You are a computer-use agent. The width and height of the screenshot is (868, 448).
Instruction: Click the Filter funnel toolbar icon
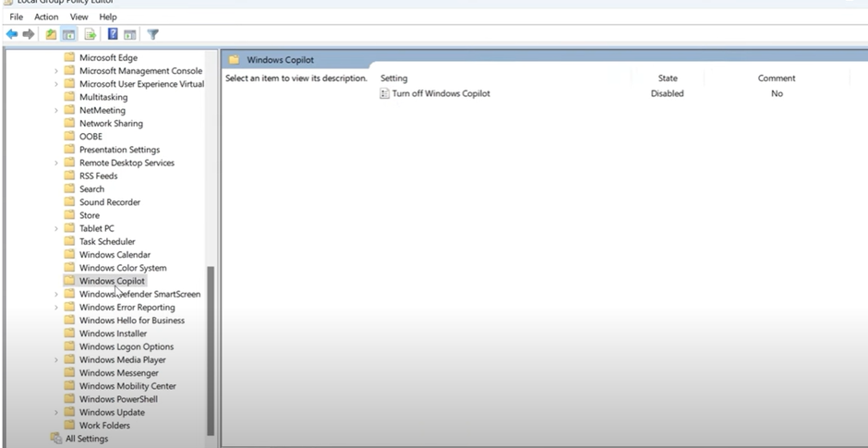coord(153,34)
